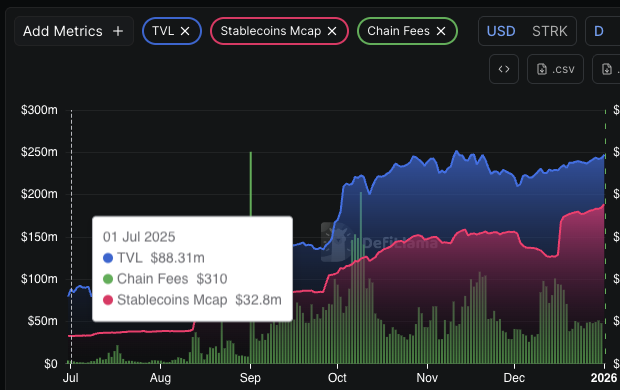Select the Chain Fees metric chip
Viewport: 620px width, 390px height.
coord(407,31)
